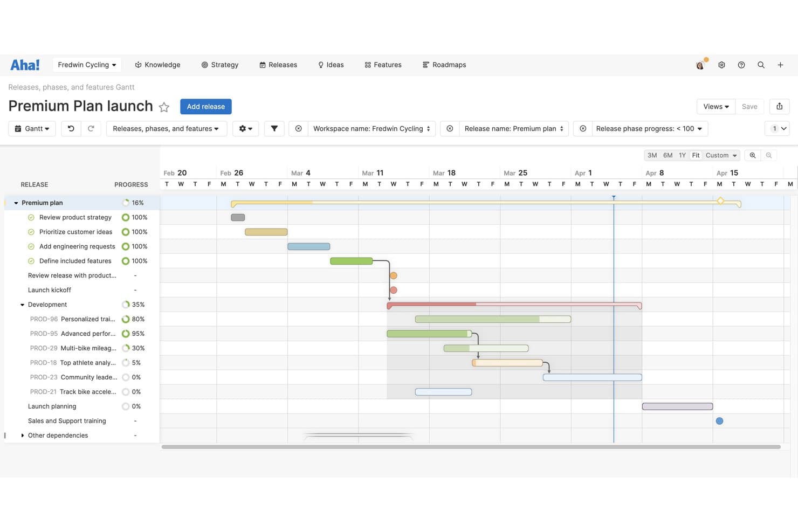Open the Fredwin Cycling workspace dropdown
This screenshot has width=798, height=532.
click(87, 65)
